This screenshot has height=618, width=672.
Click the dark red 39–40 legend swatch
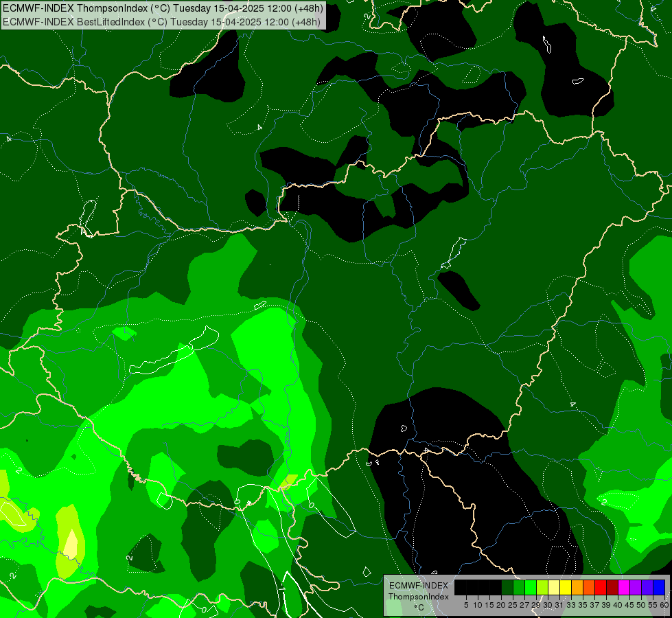pyautogui.click(x=612, y=587)
